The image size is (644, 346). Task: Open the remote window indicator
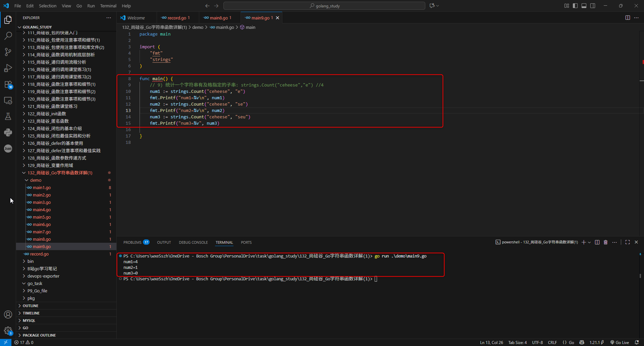[x=6, y=342]
